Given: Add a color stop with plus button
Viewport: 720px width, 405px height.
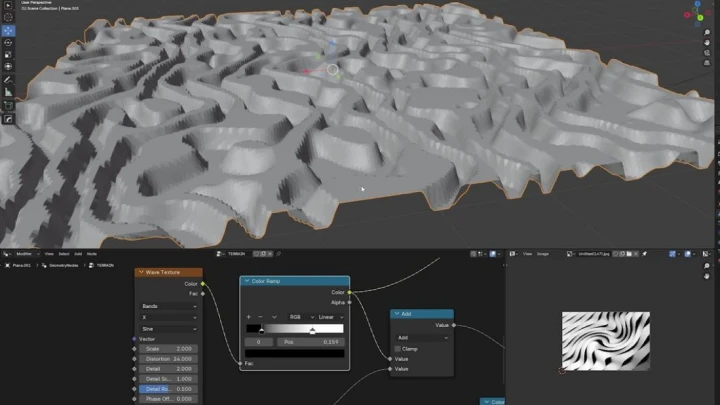Looking at the screenshot, I should (x=249, y=317).
